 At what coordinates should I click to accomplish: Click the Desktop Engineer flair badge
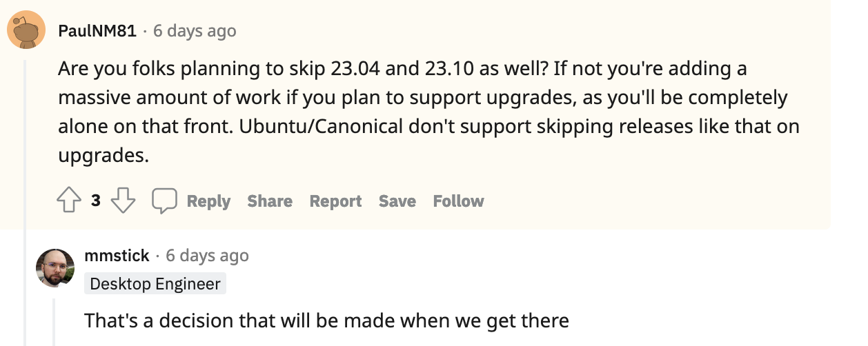pyautogui.click(x=155, y=284)
